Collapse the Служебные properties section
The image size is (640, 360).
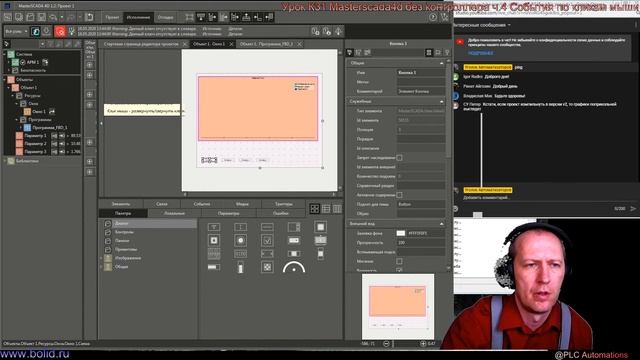(441, 101)
